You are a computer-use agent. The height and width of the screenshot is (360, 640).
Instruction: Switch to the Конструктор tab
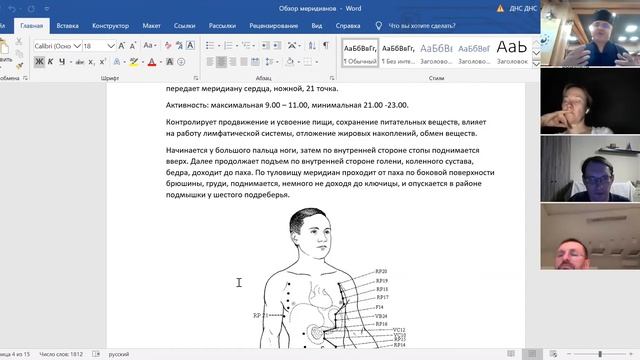point(111,26)
